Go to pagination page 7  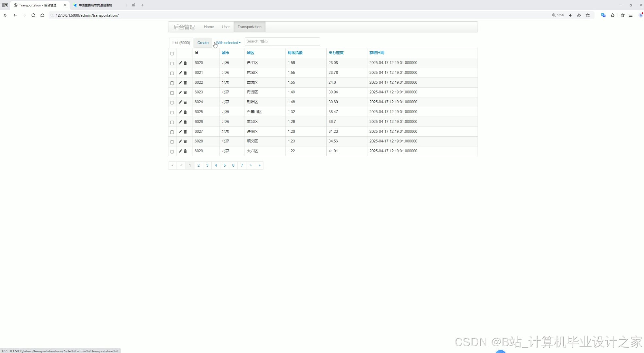(242, 165)
